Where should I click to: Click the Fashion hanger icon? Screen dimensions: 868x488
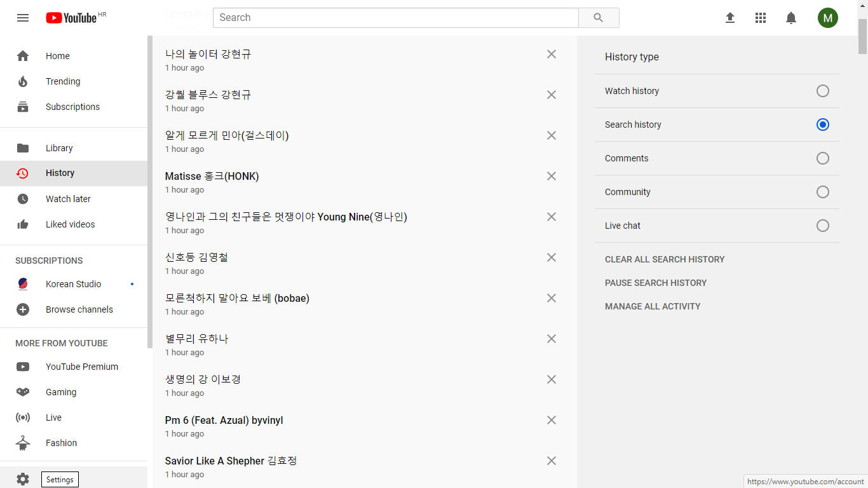(23, 443)
